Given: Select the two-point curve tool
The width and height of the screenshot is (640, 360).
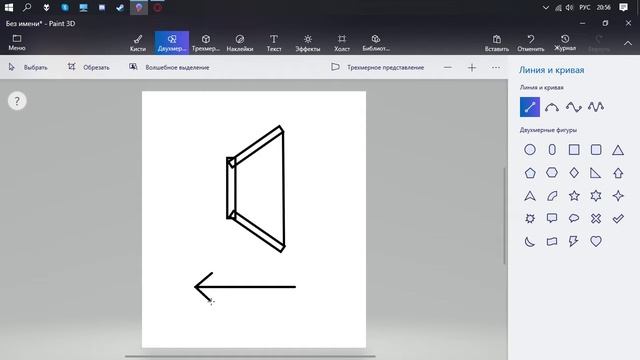Looking at the screenshot, I should 552,107.
